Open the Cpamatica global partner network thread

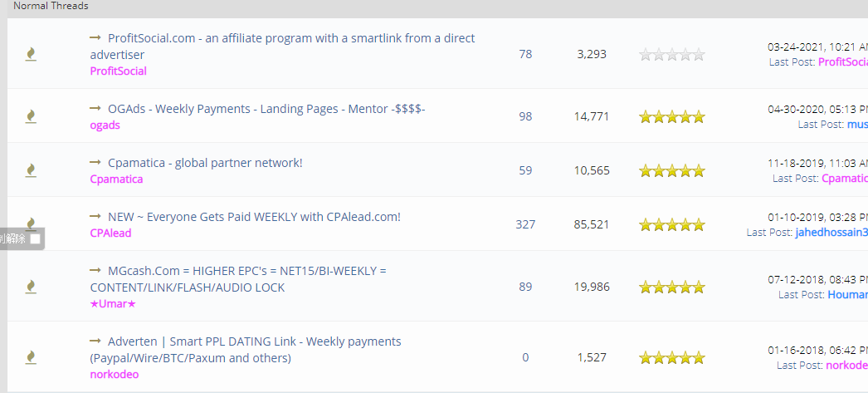[205, 163]
